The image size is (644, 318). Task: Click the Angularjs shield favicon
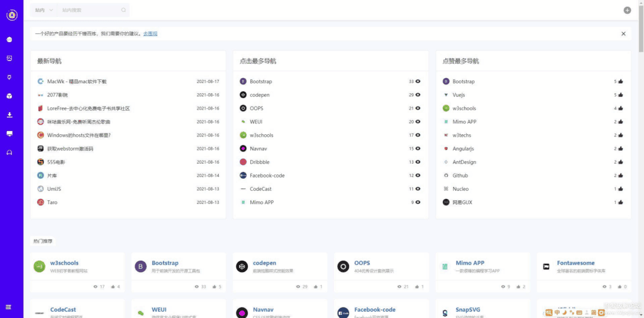pyautogui.click(x=446, y=149)
